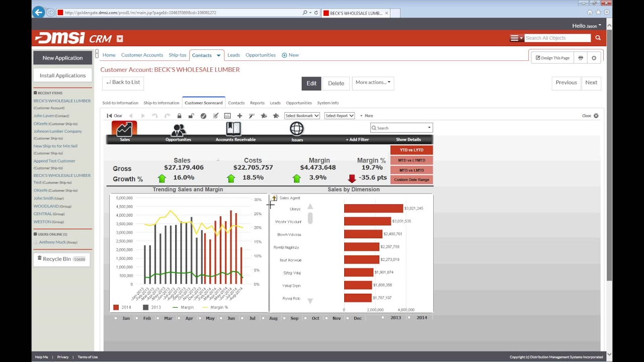
Task: Click the remove bookmark star icon
Action: pyautogui.click(x=276, y=116)
